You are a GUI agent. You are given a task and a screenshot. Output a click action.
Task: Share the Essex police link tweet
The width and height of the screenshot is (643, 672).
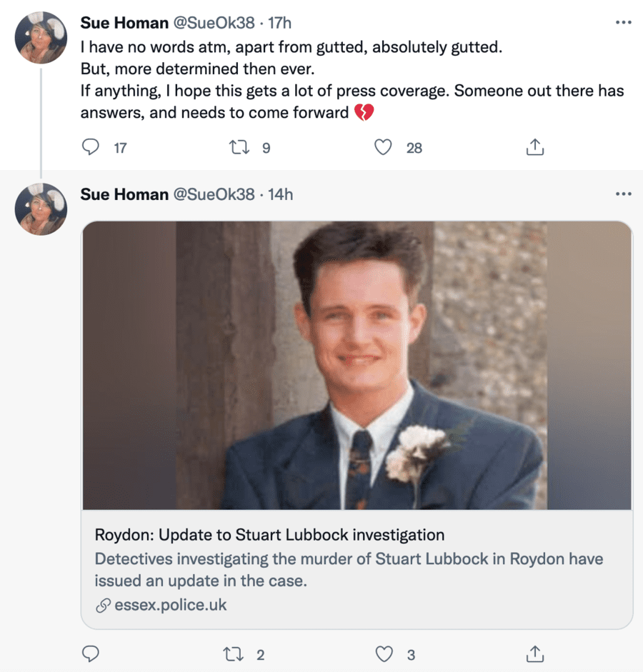[x=535, y=654]
